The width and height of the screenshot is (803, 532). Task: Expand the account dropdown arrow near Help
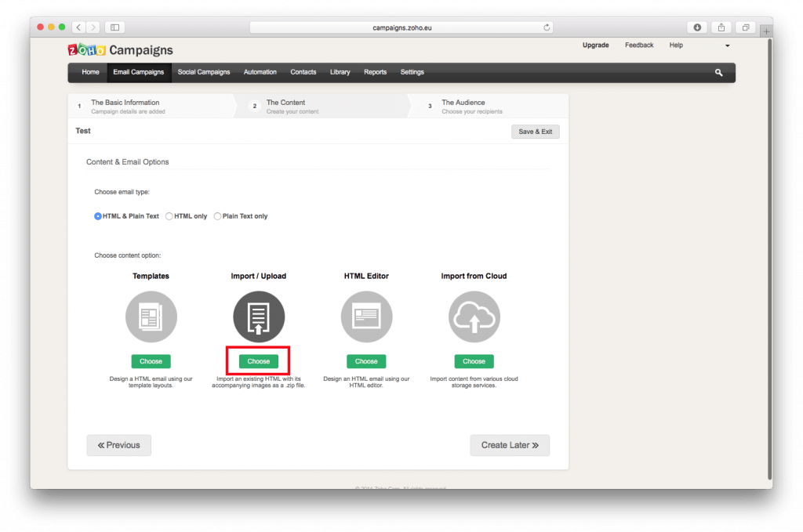pyautogui.click(x=727, y=46)
